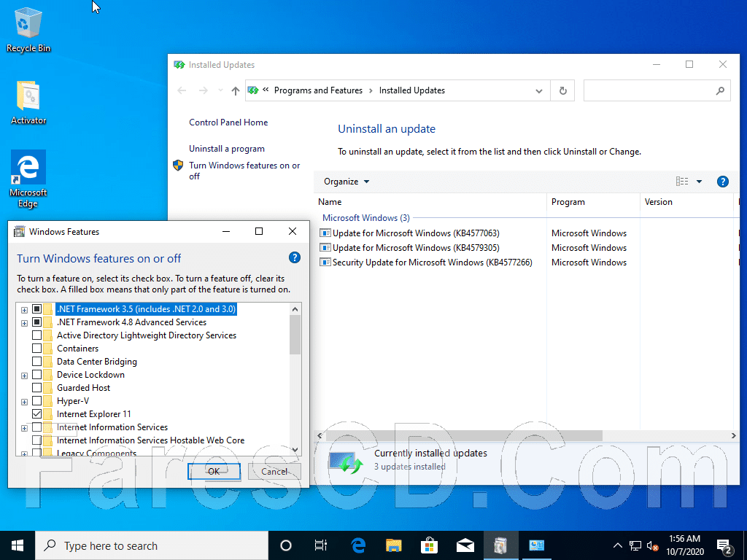The image size is (747, 560).
Task: Expand the Device Lockdown node
Action: coord(24,376)
